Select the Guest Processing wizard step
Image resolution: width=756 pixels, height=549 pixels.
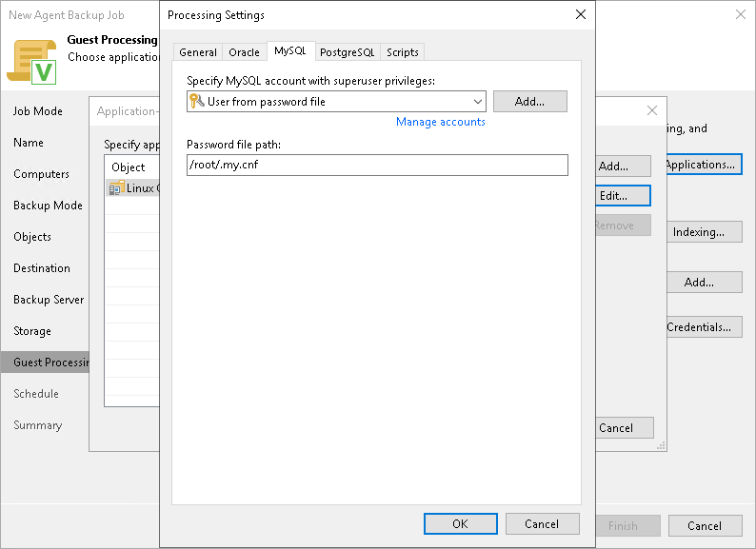pos(45,363)
